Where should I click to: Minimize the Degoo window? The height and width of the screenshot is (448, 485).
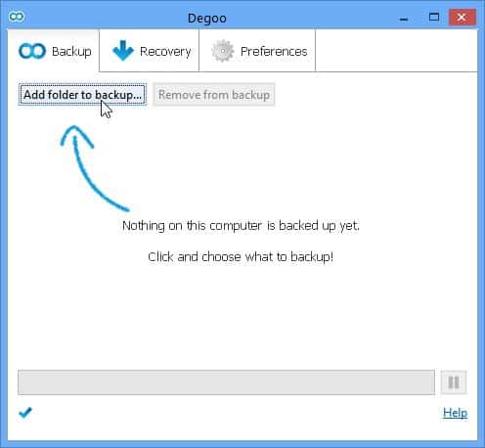[404, 18]
